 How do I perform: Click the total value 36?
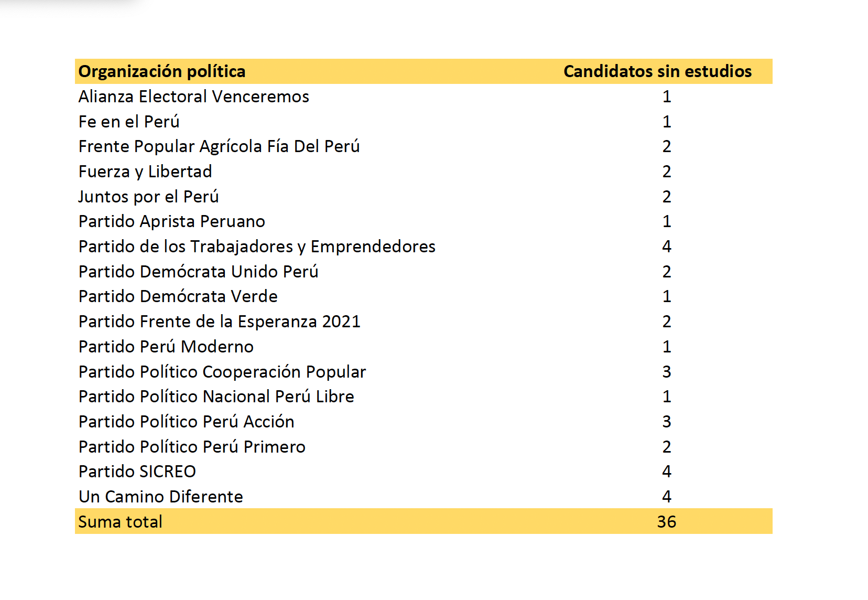[x=666, y=522]
